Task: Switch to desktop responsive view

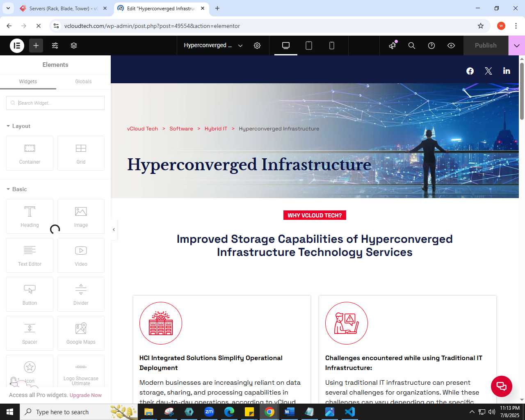Action: pyautogui.click(x=286, y=46)
